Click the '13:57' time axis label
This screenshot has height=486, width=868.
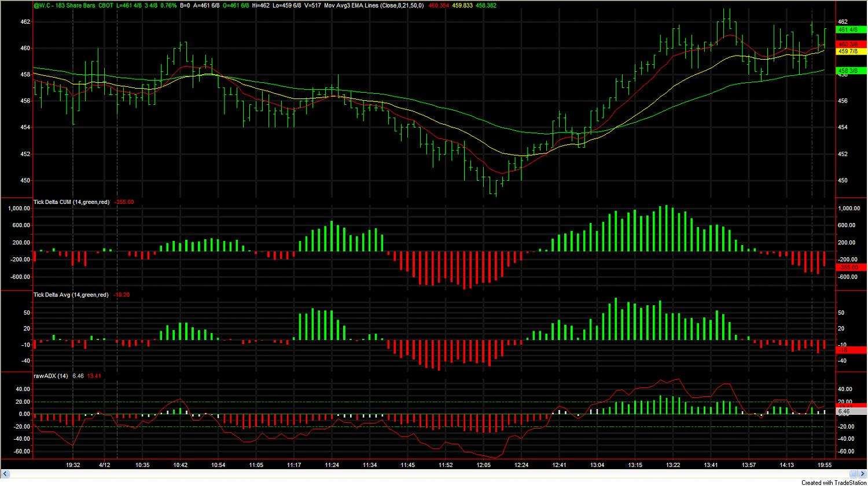(x=749, y=465)
